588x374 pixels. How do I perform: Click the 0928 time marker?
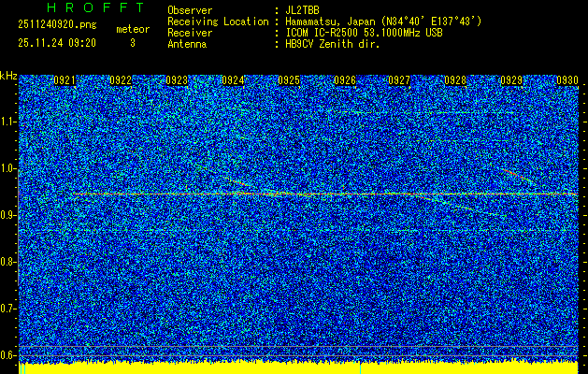(455, 81)
